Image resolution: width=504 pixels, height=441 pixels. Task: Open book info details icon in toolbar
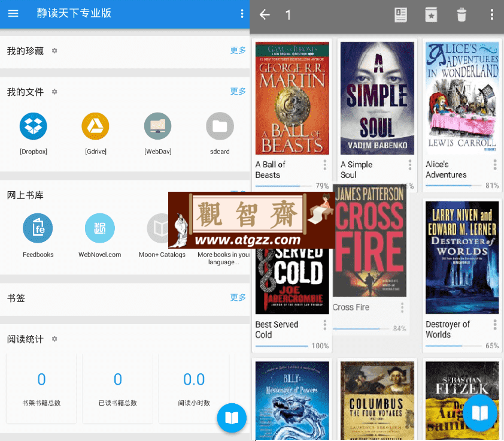[x=401, y=15]
